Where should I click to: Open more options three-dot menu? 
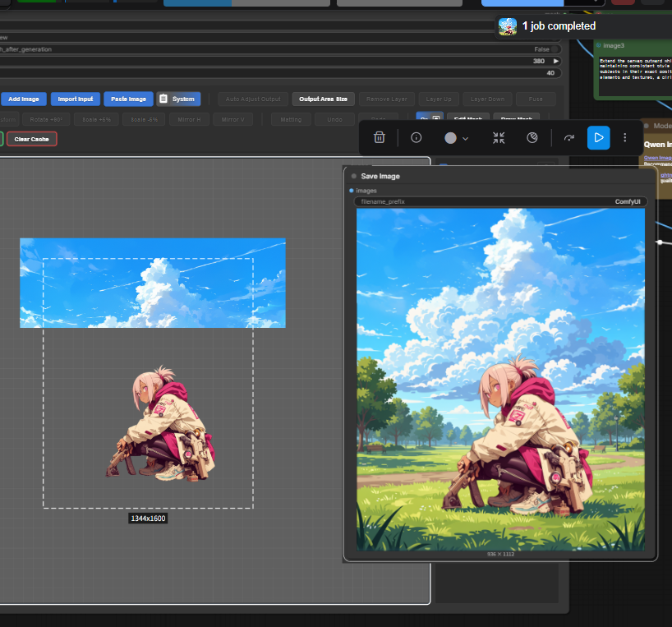click(x=625, y=138)
